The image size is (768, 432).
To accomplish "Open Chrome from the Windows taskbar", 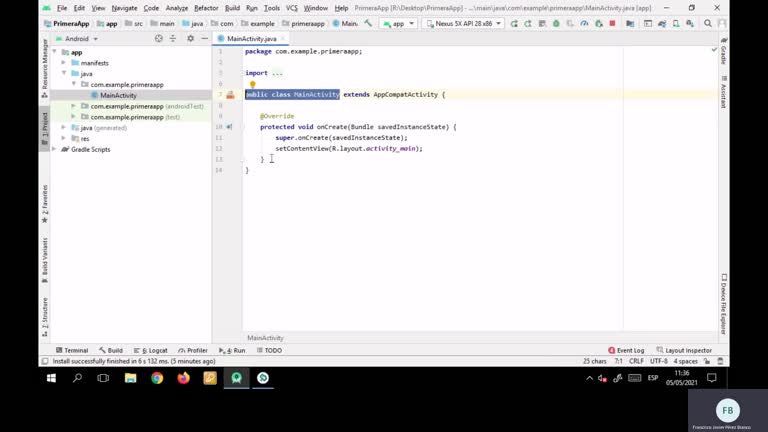I will (157, 379).
